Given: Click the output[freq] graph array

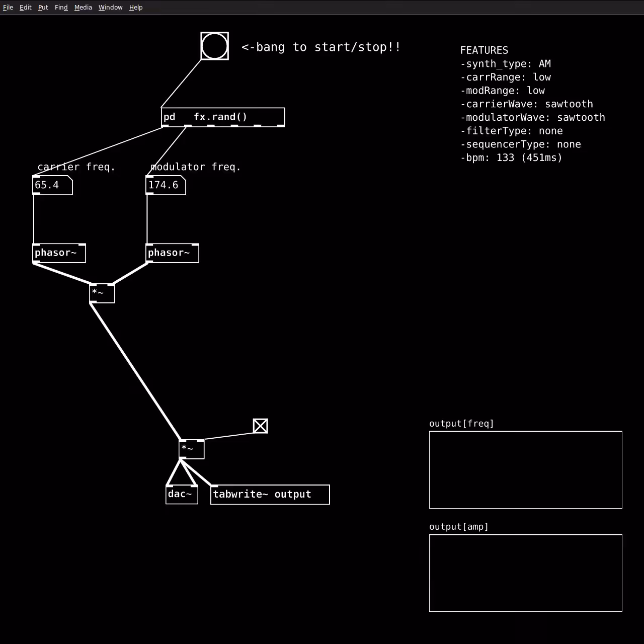Looking at the screenshot, I should [526, 470].
